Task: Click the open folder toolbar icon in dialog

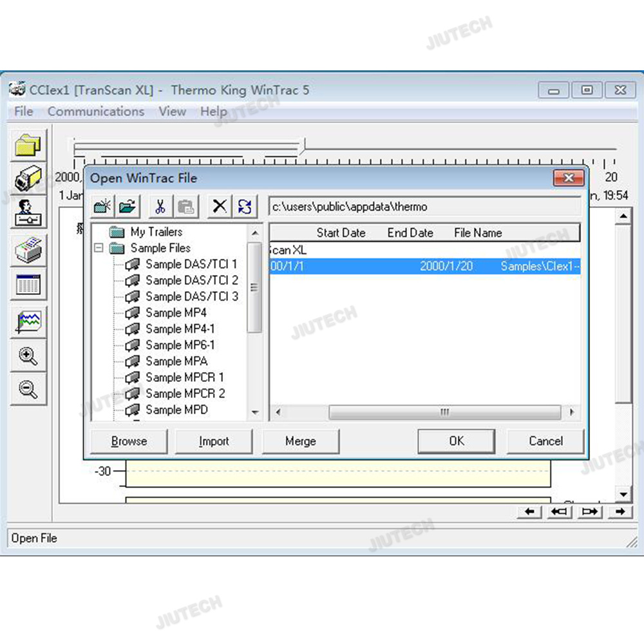Action: click(128, 206)
